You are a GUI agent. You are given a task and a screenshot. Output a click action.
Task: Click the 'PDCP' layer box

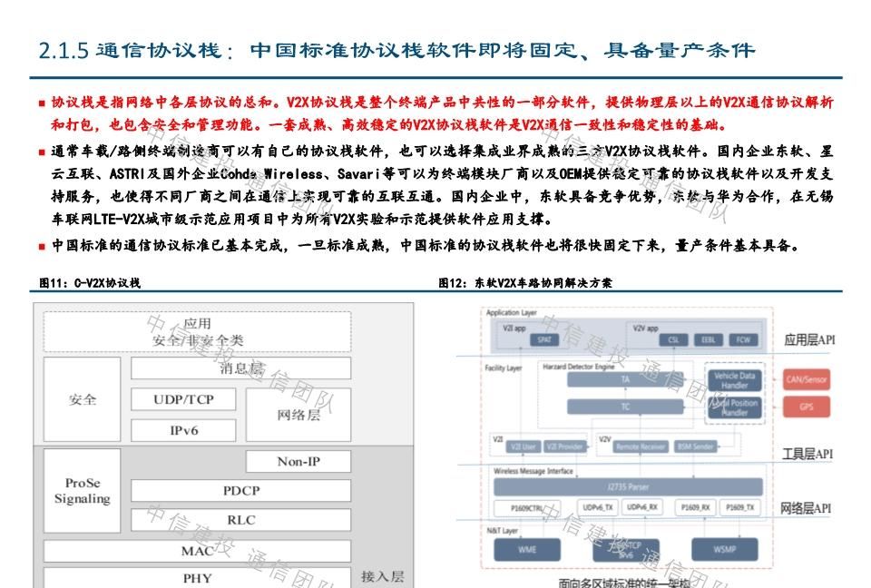click(241, 491)
